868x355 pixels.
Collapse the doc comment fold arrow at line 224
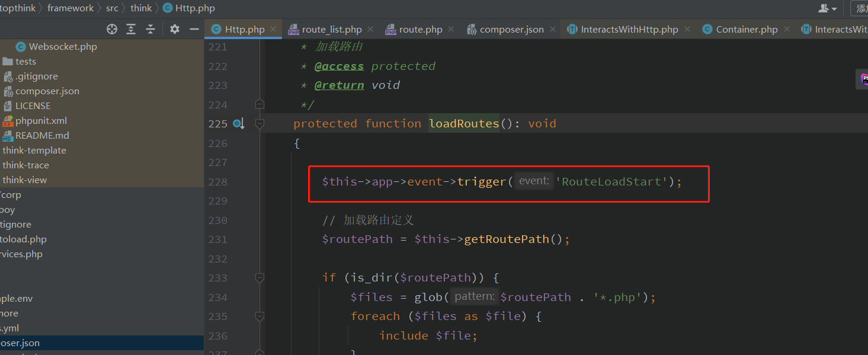tap(260, 103)
